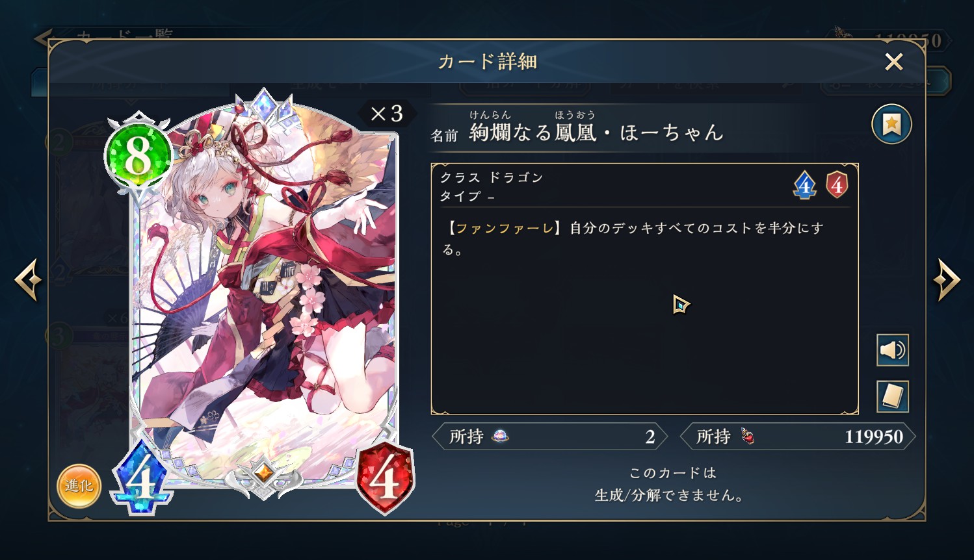Toggle the orange 進化 evolve button
This screenshot has height=560, width=974.
click(79, 486)
